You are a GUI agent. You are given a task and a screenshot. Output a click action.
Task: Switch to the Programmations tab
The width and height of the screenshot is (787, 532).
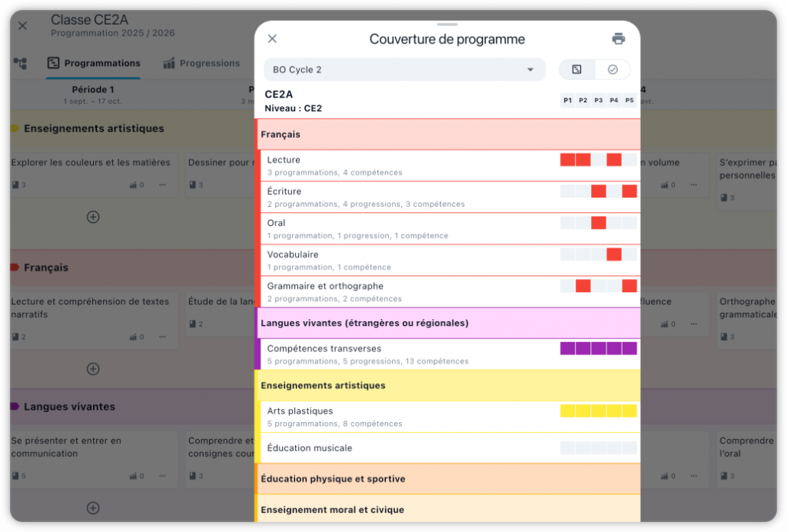click(93, 63)
